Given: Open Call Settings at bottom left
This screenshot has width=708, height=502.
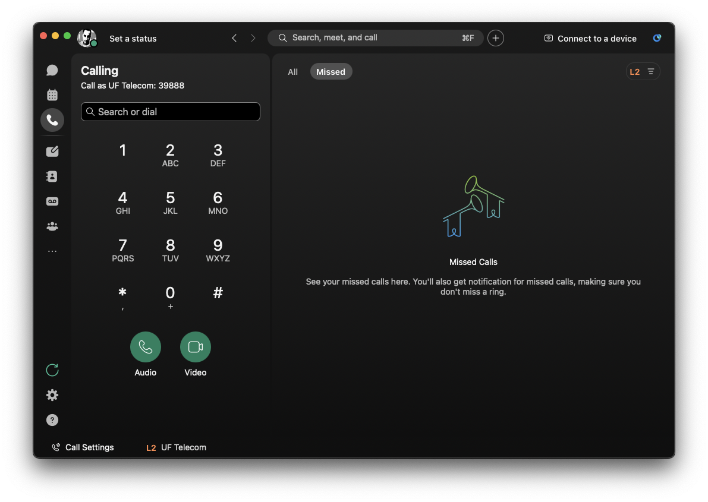Looking at the screenshot, I should click(x=83, y=447).
